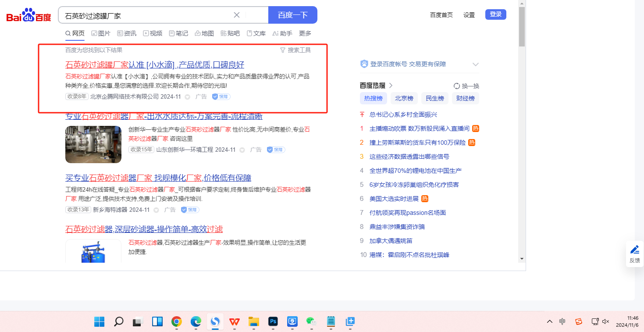This screenshot has height=332, width=644.
Task: Refresh hot searches with 换一换
Action: coord(466,86)
